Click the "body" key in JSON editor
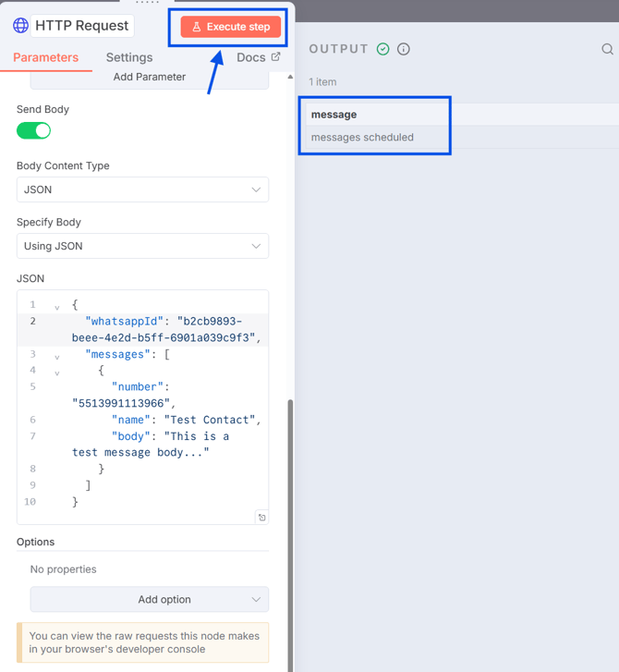This screenshot has height=672, width=619. tap(130, 436)
